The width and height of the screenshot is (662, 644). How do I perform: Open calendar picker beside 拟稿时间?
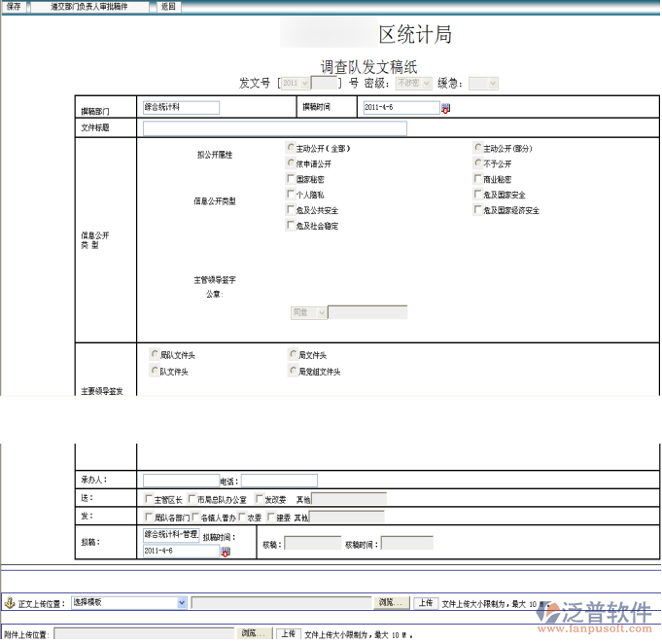(x=226, y=552)
